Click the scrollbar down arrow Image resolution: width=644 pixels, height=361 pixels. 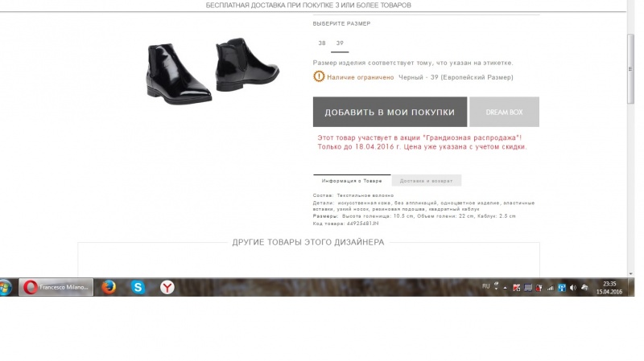(x=631, y=273)
